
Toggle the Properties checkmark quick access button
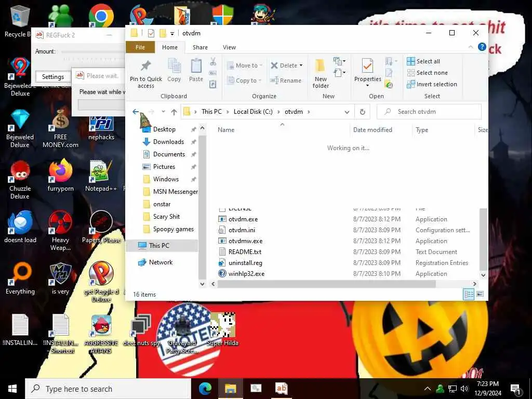pyautogui.click(x=151, y=33)
